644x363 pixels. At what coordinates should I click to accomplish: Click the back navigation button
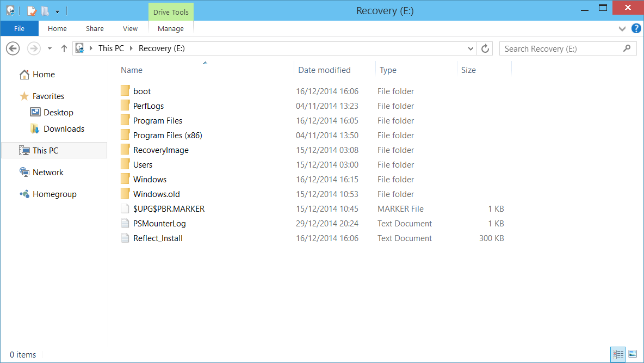coord(13,48)
